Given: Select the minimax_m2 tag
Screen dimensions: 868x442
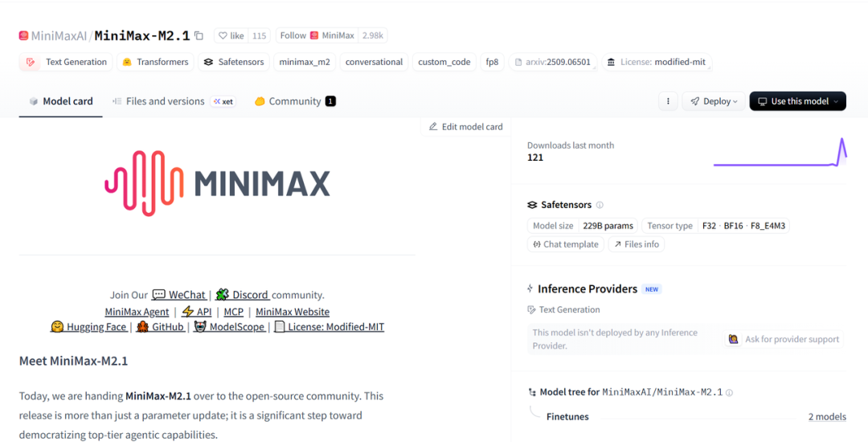Looking at the screenshot, I should [305, 62].
